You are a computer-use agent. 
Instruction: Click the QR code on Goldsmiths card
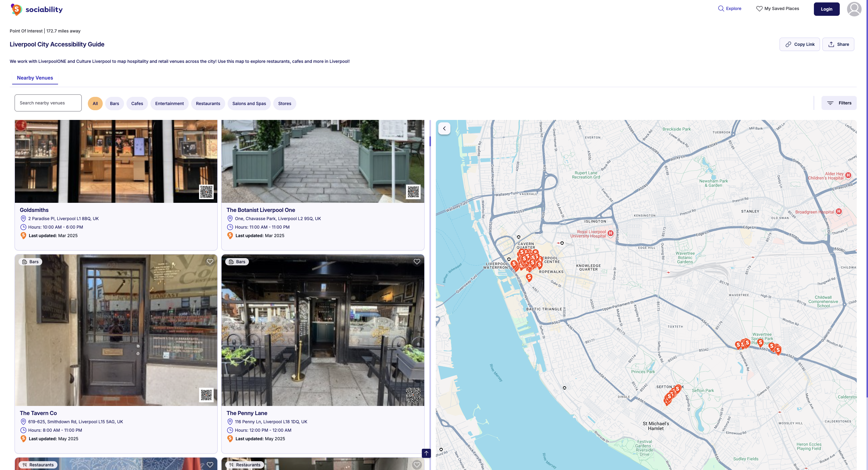point(206,192)
